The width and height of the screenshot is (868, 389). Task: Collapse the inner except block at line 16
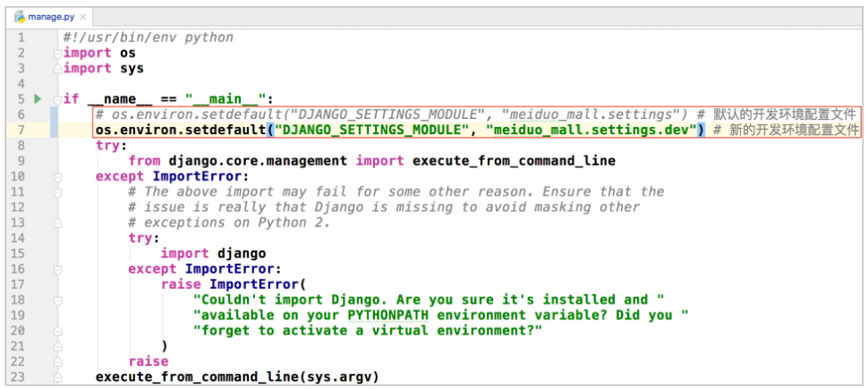57,269
